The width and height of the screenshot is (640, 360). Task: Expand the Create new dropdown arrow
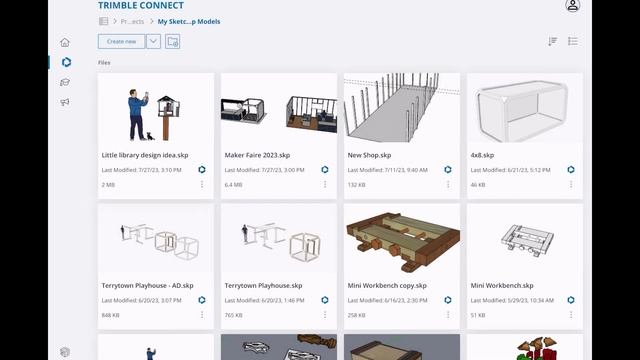click(x=153, y=42)
